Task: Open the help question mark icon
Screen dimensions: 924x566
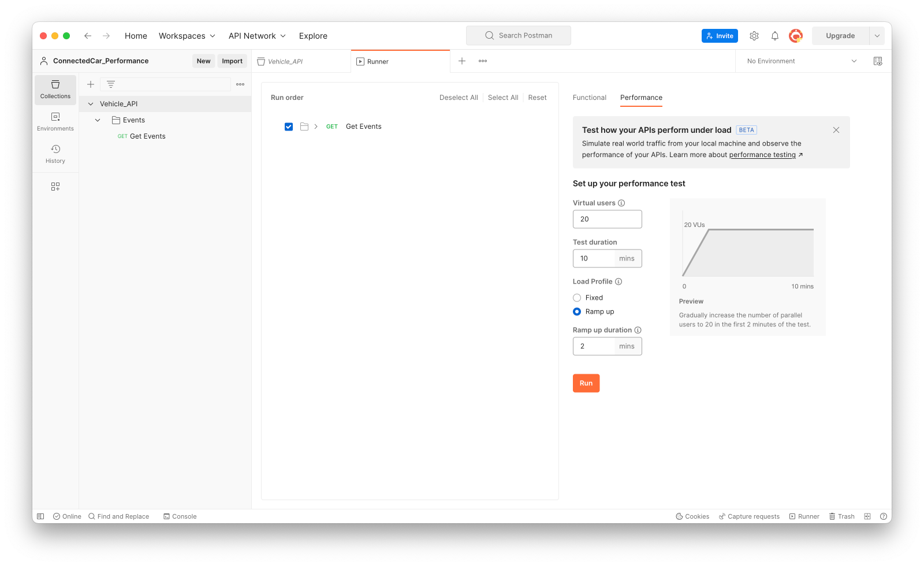Action: click(884, 516)
